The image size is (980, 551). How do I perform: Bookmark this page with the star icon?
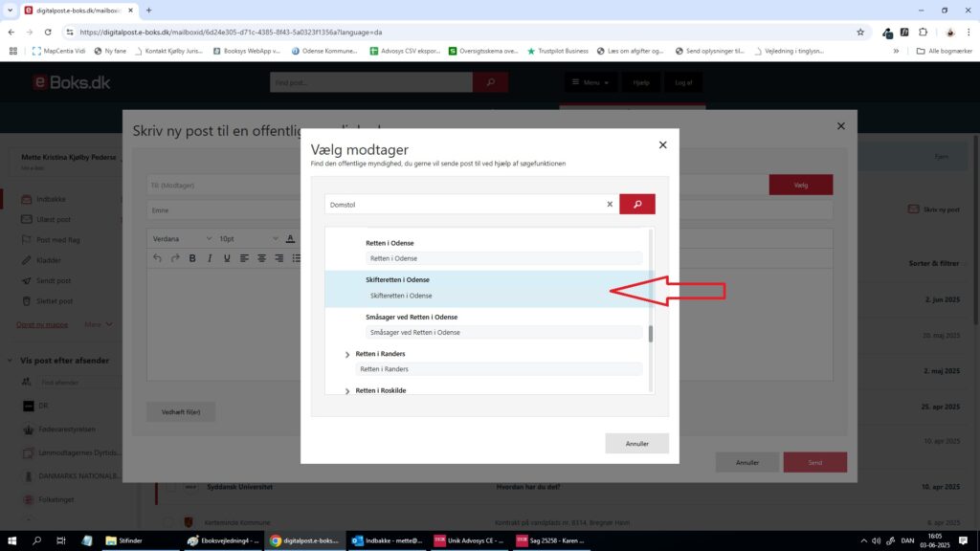click(x=860, y=32)
